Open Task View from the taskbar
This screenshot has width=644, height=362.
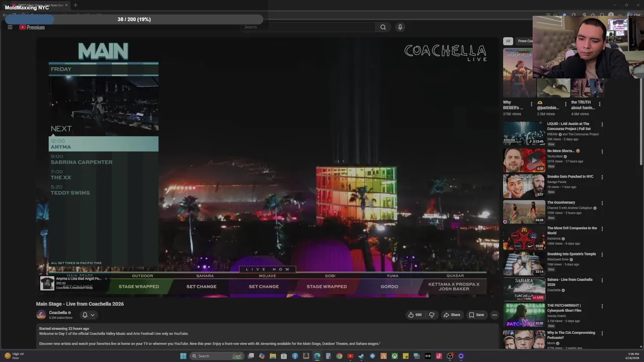pyautogui.click(x=251, y=356)
